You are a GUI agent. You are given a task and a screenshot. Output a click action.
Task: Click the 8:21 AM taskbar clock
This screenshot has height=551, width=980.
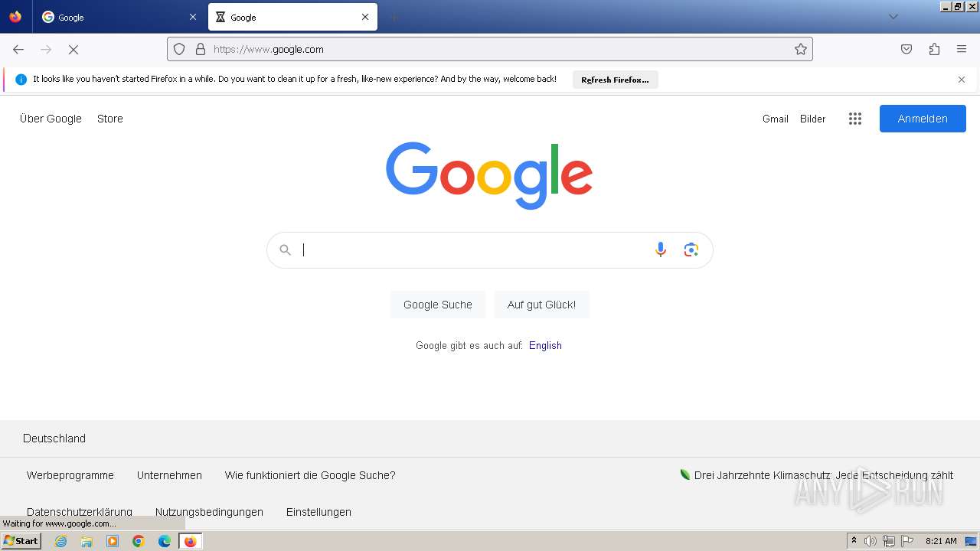coord(941,541)
